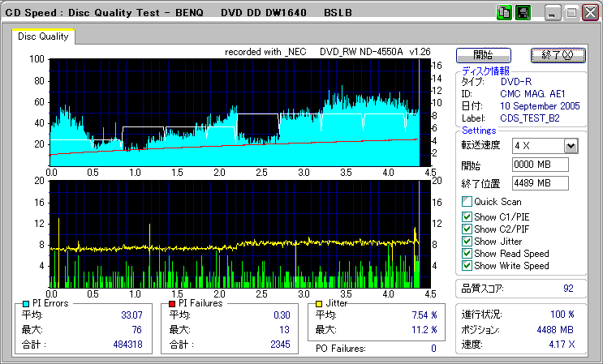Click Jitter average 7.54 %
Image resolution: width=603 pixels, height=364 pixels.
pos(424,315)
